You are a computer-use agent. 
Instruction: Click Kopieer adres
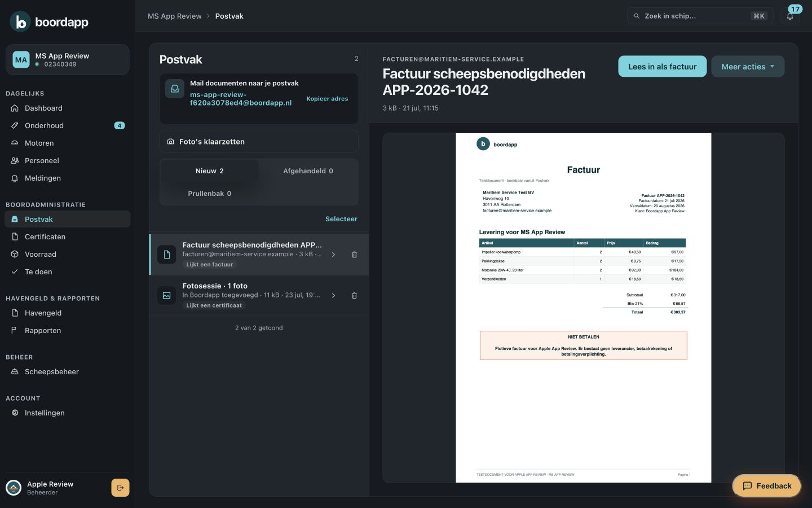coord(327,99)
